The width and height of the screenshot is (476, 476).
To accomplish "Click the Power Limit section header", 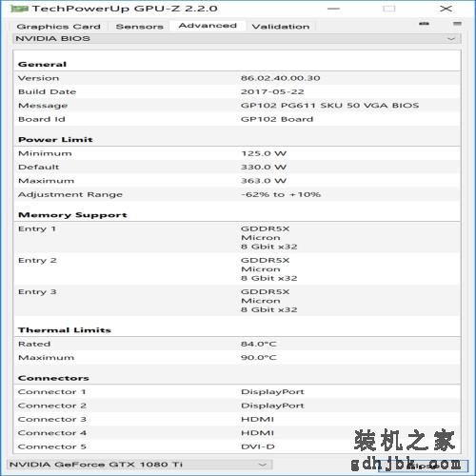I will point(55,139).
